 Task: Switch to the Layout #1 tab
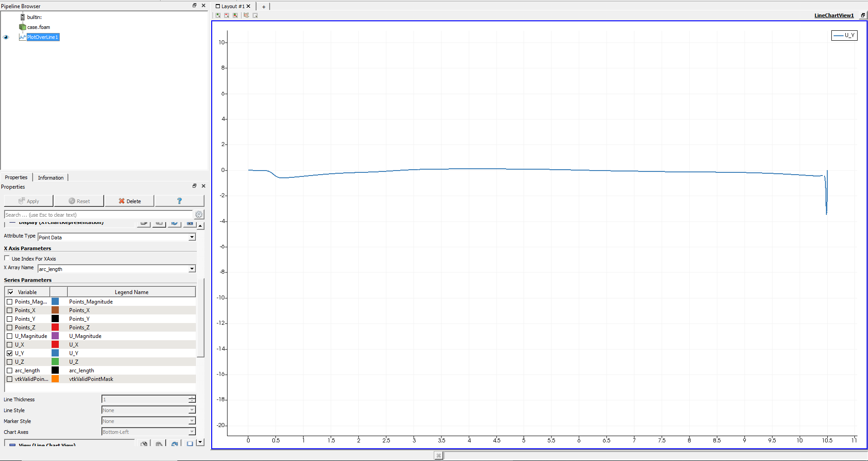coord(233,6)
